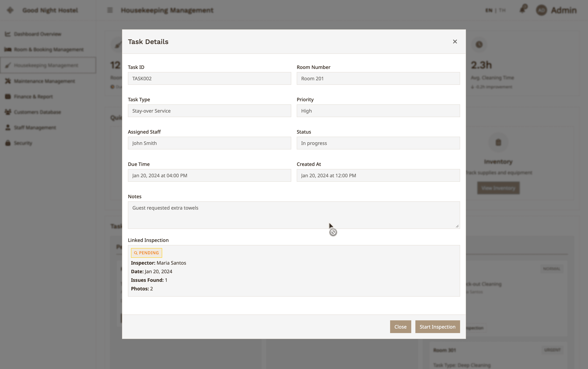This screenshot has width=588, height=369.
Task: Switch language to EN
Action: point(489,10)
